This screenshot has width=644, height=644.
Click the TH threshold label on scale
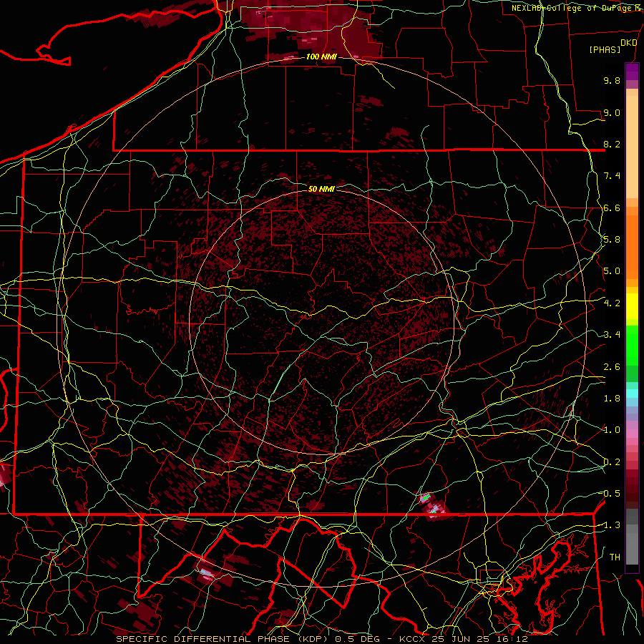point(615,557)
